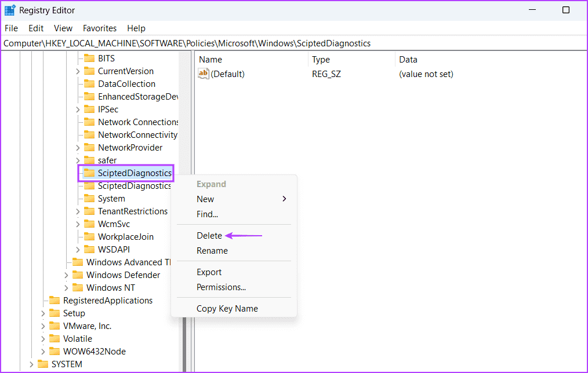This screenshot has width=588, height=373.
Task: Click the RegisteredApplications folder icon
Action: 55,300
